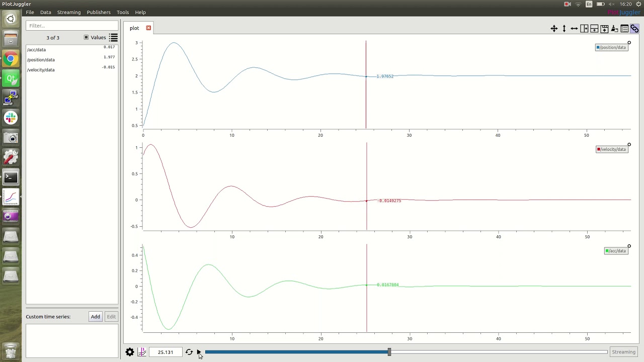Open the File menu
644x362 pixels.
click(30, 12)
